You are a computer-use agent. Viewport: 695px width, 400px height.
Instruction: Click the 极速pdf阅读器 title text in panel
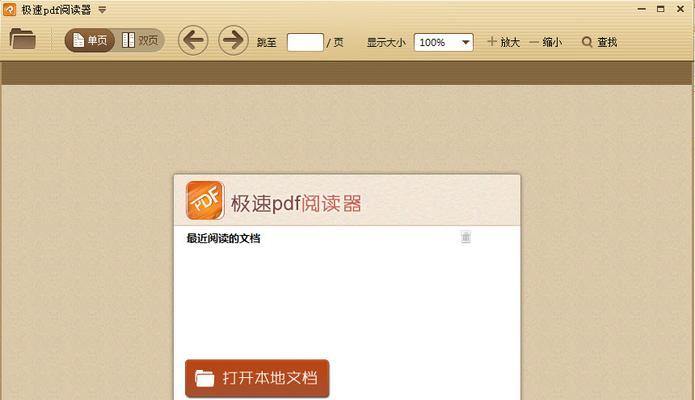tap(296, 204)
